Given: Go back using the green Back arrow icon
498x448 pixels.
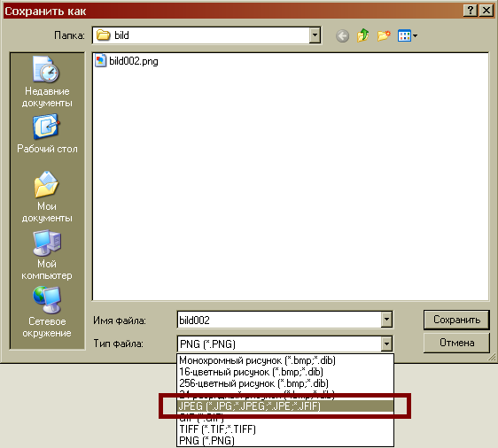Looking at the screenshot, I should coord(342,35).
